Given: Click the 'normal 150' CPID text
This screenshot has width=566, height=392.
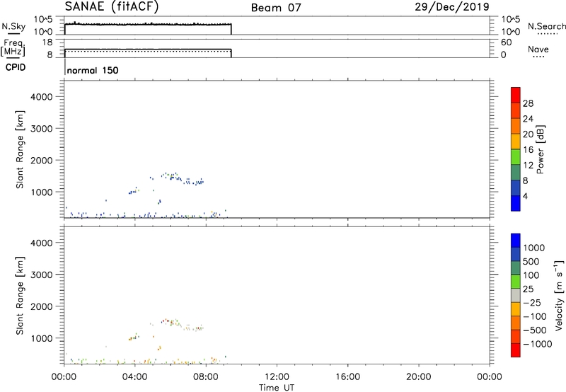Looking at the screenshot, I should click(x=93, y=70).
